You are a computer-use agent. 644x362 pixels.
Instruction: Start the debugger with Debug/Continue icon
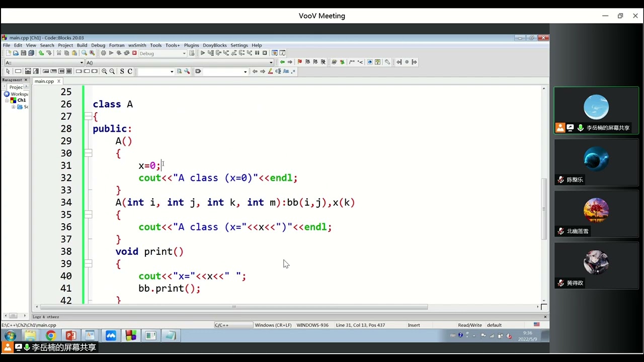(203, 53)
